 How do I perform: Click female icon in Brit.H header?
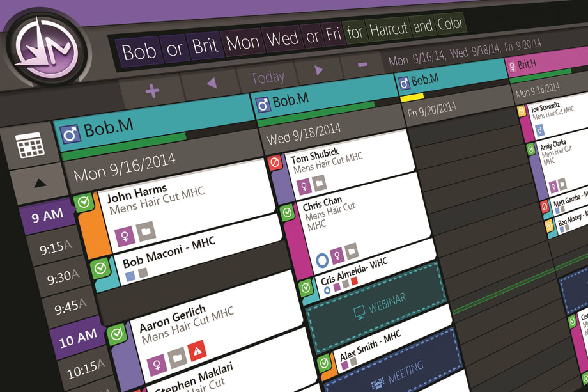click(512, 67)
